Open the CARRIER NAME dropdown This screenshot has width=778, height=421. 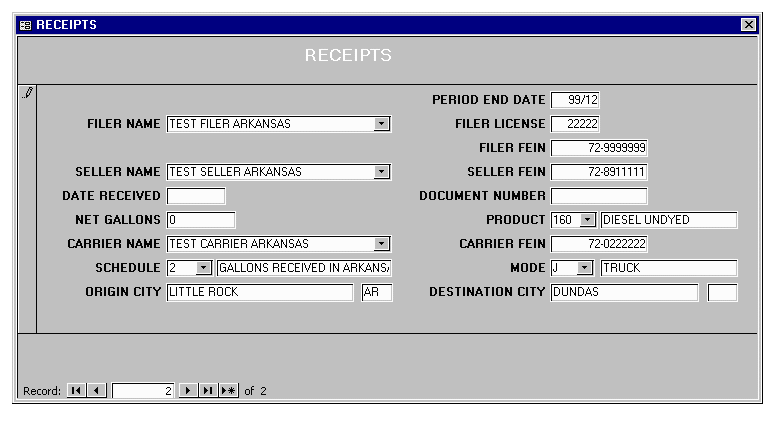pyautogui.click(x=381, y=244)
